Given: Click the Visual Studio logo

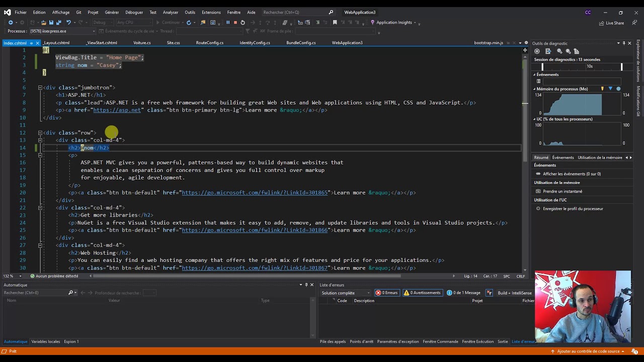Looking at the screenshot, I should click(x=7, y=12).
